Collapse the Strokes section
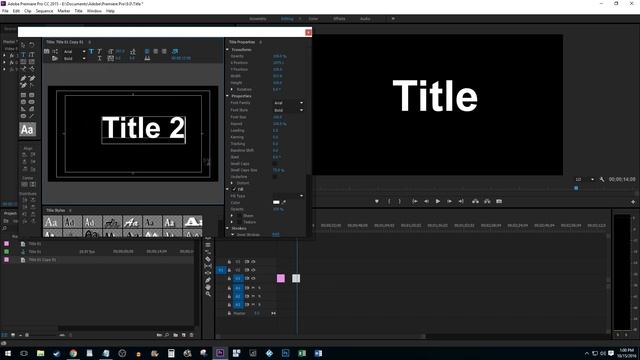640x360 pixels. (x=228, y=228)
